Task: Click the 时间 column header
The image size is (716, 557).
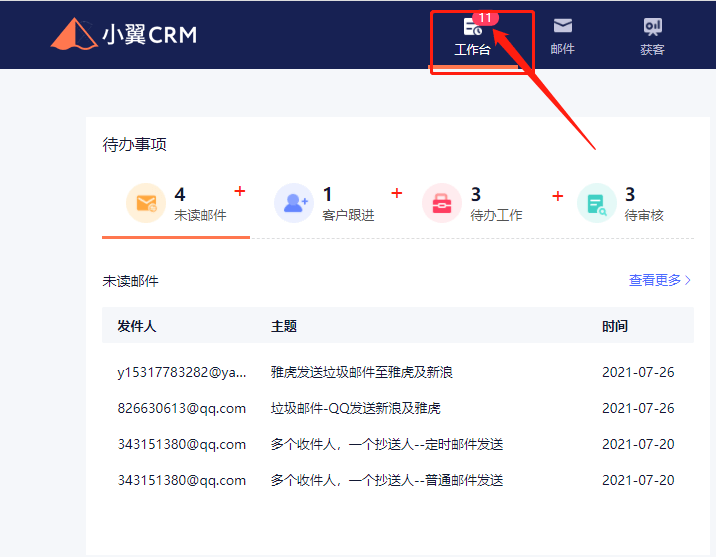Action: 615,326
